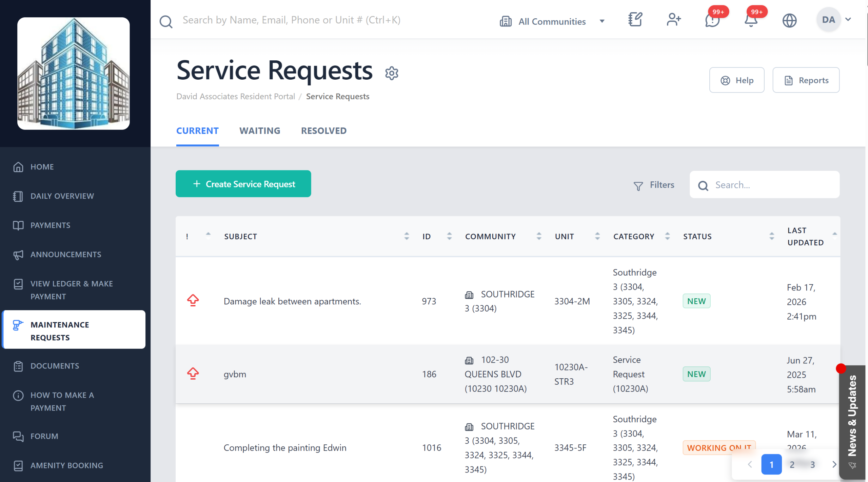Sort table by Subject column
The width and height of the screenshot is (868, 482).
pyautogui.click(x=407, y=236)
